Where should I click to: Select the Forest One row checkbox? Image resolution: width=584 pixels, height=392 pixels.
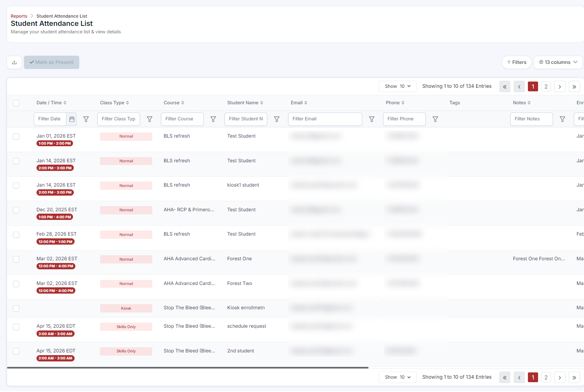pyautogui.click(x=16, y=259)
